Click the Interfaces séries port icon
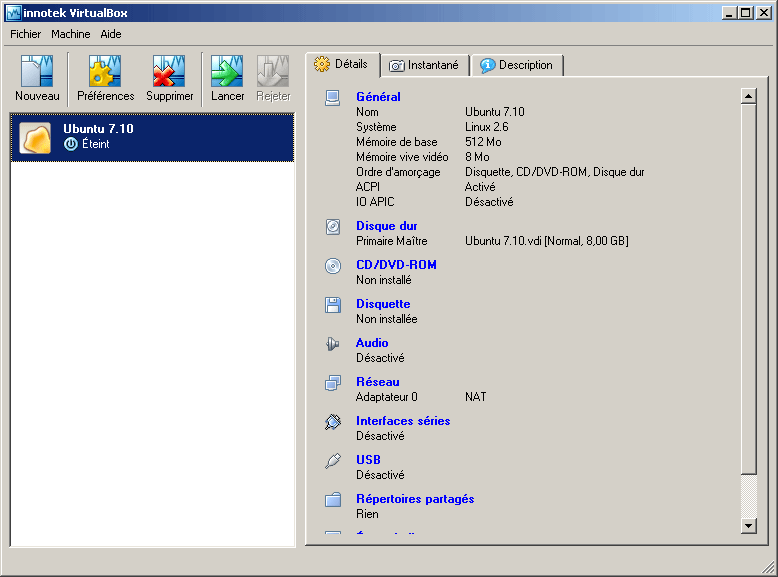Image resolution: width=778 pixels, height=577 pixels. [x=333, y=422]
